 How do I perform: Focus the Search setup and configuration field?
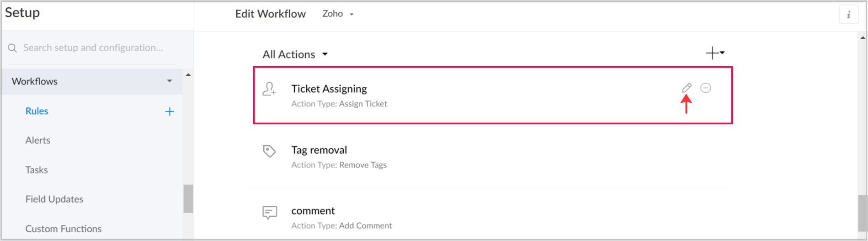pyautogui.click(x=93, y=48)
